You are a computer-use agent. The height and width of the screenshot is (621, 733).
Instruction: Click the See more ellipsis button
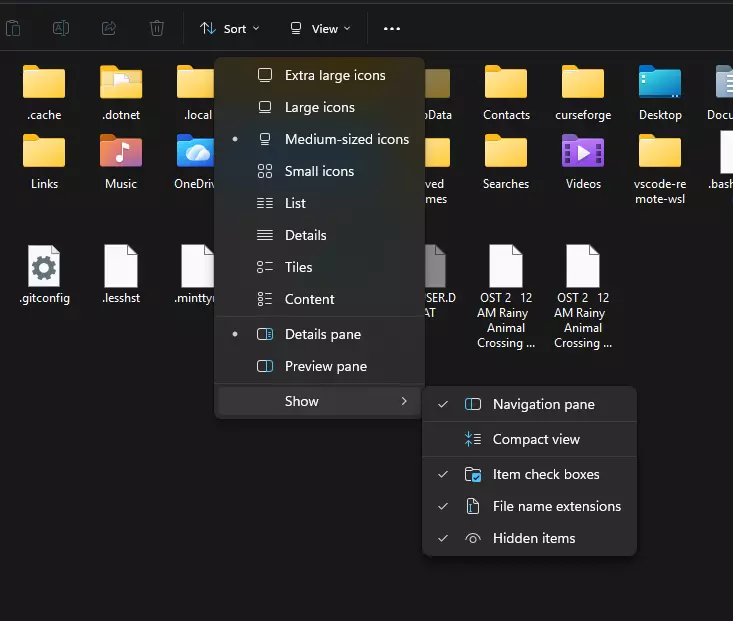pos(392,28)
